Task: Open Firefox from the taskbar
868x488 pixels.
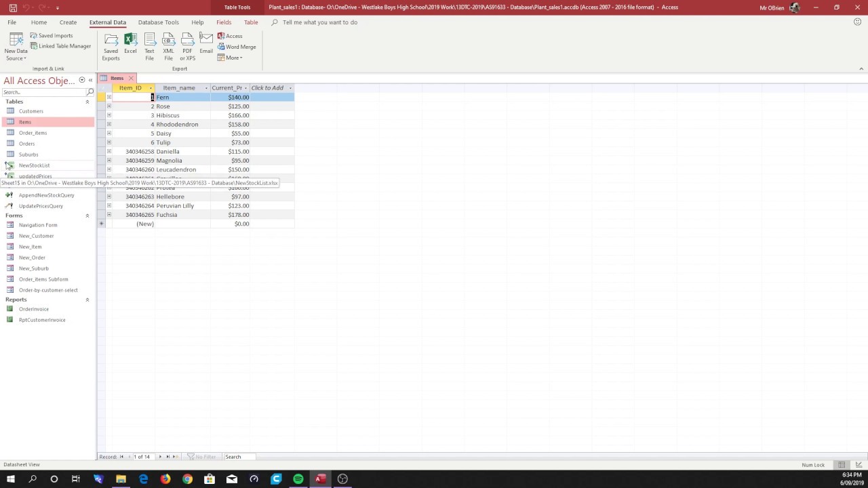Action: coord(165,479)
